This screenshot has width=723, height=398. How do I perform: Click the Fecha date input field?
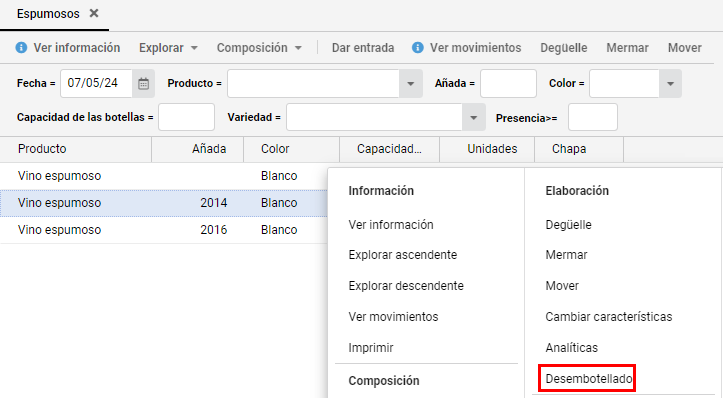96,83
